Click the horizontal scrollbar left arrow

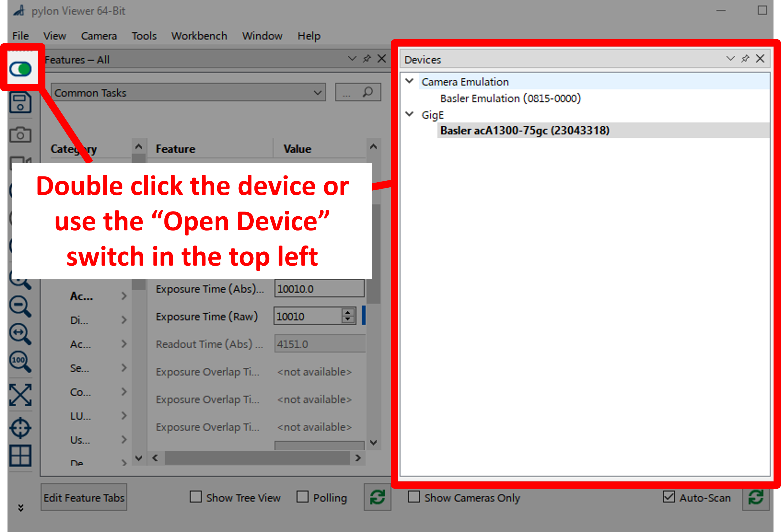155,458
